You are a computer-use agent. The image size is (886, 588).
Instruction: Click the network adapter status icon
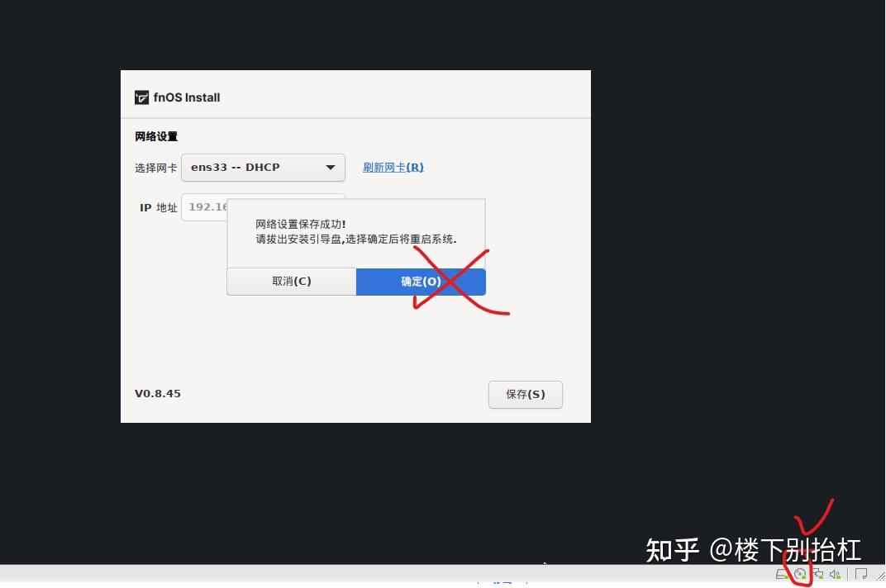click(818, 574)
